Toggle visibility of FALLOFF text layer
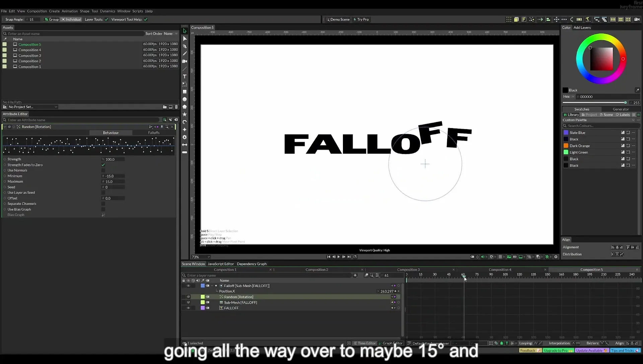 pyautogui.click(x=188, y=308)
